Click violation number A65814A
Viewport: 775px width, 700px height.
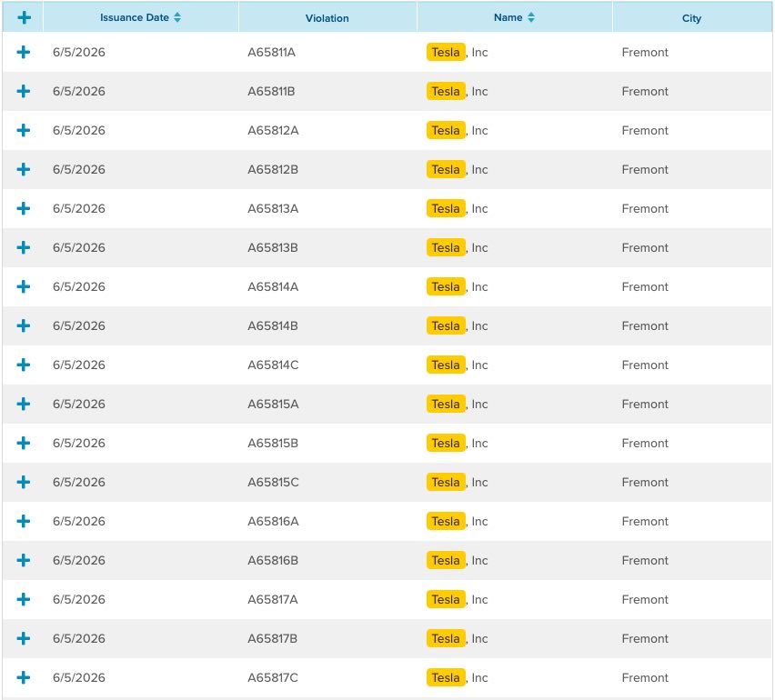(x=273, y=286)
